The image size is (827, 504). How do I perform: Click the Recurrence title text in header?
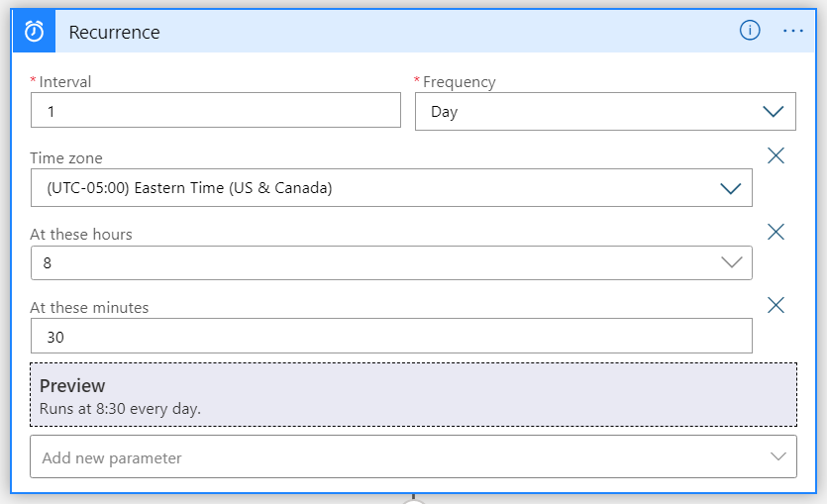(114, 33)
